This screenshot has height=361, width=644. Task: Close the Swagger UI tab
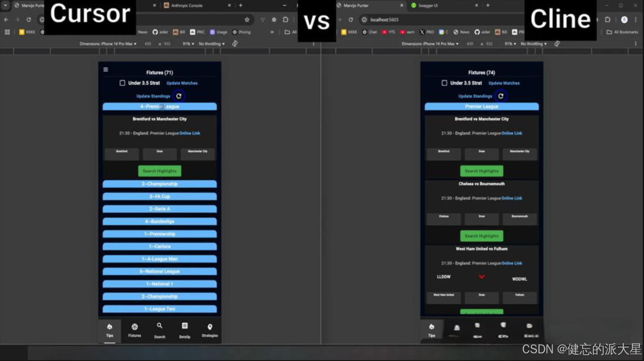[477, 5]
